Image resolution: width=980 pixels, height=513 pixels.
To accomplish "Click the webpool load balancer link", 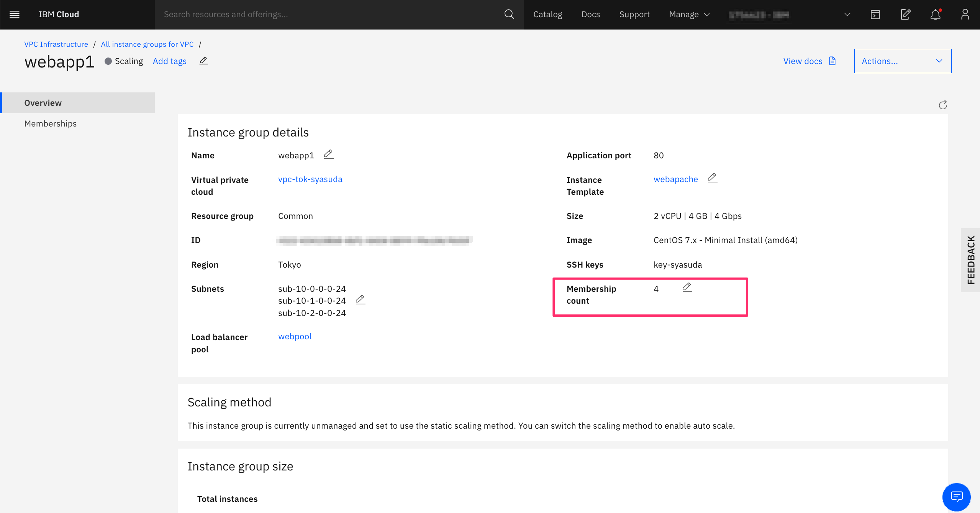I will (x=295, y=337).
